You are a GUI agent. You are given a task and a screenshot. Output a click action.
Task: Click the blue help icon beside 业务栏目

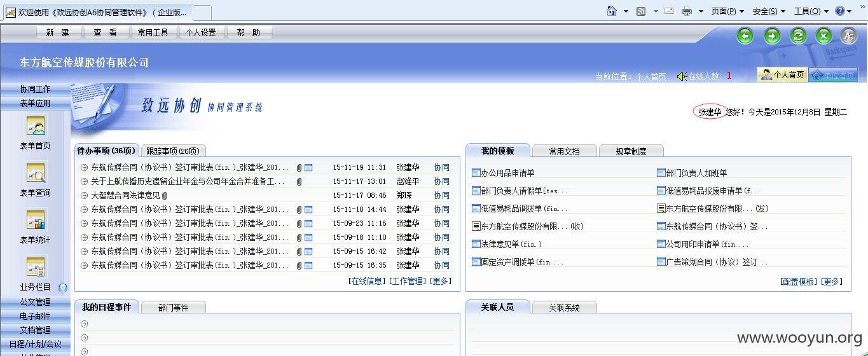pyautogui.click(x=63, y=287)
